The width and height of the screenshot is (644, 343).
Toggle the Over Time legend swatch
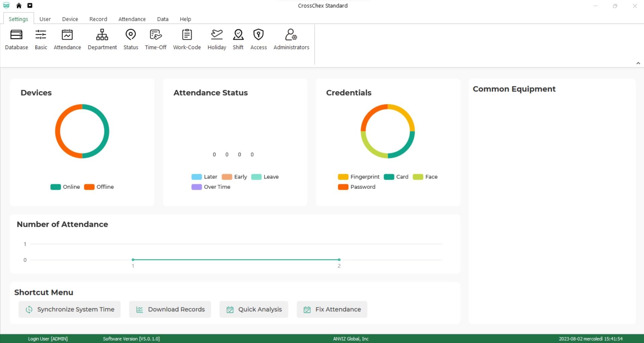[x=196, y=187]
